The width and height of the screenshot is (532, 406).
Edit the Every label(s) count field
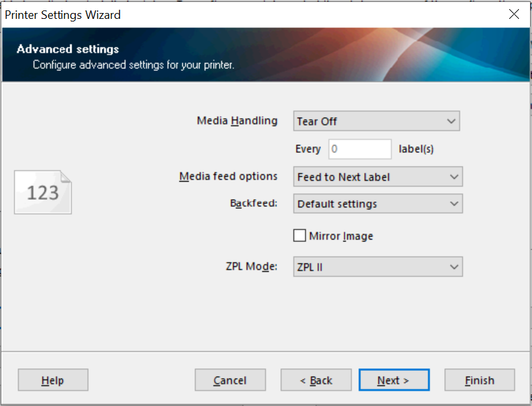pos(360,148)
